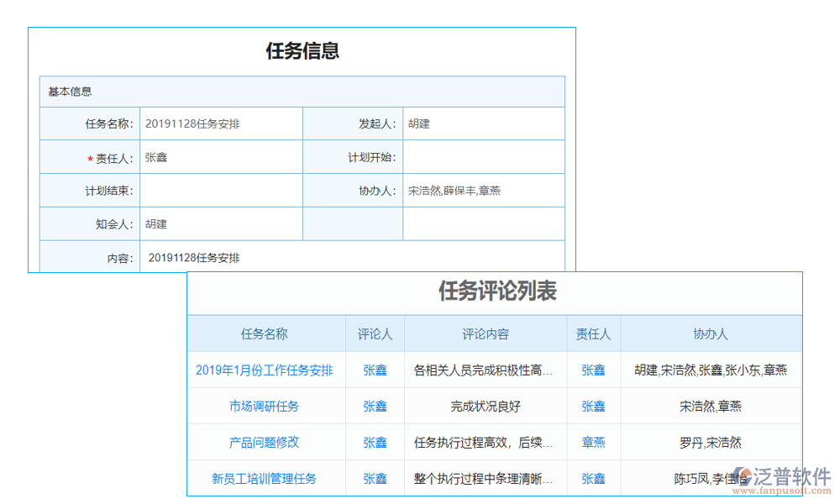This screenshot has height=504, width=840.
Task: Click the 责任人 column header
Action: pos(593,333)
